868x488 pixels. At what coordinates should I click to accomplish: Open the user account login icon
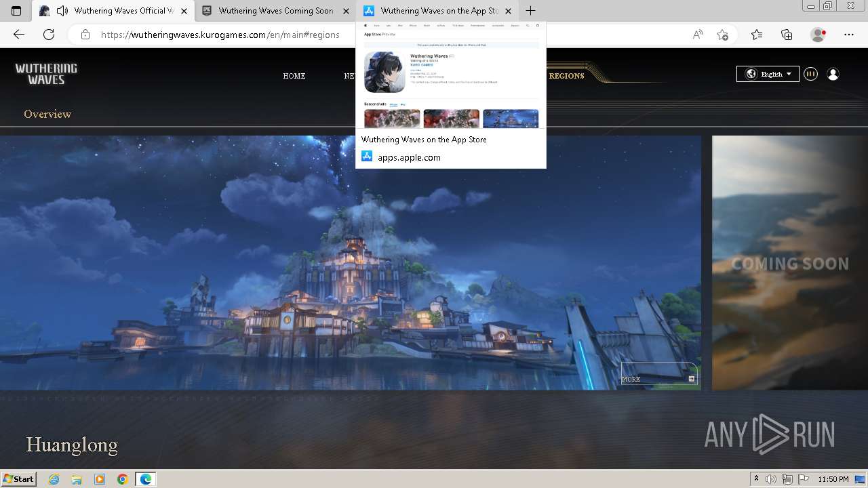833,74
